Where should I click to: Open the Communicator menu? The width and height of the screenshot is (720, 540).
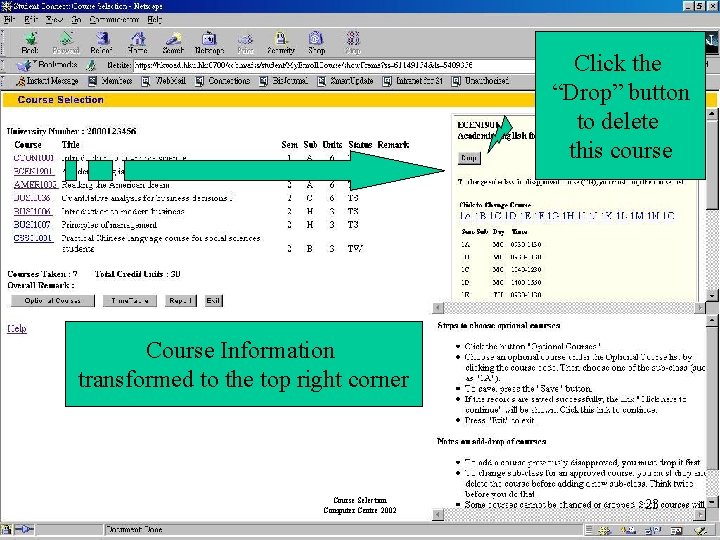tap(114, 20)
